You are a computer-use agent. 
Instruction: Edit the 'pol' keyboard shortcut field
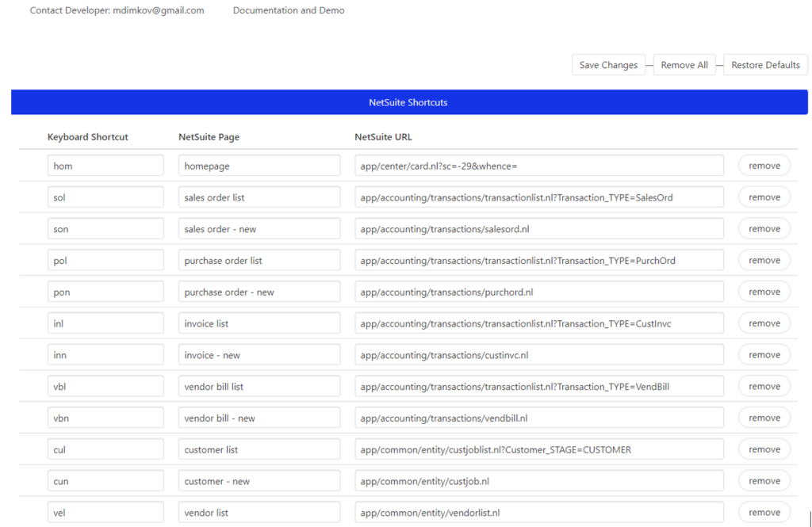[105, 261]
